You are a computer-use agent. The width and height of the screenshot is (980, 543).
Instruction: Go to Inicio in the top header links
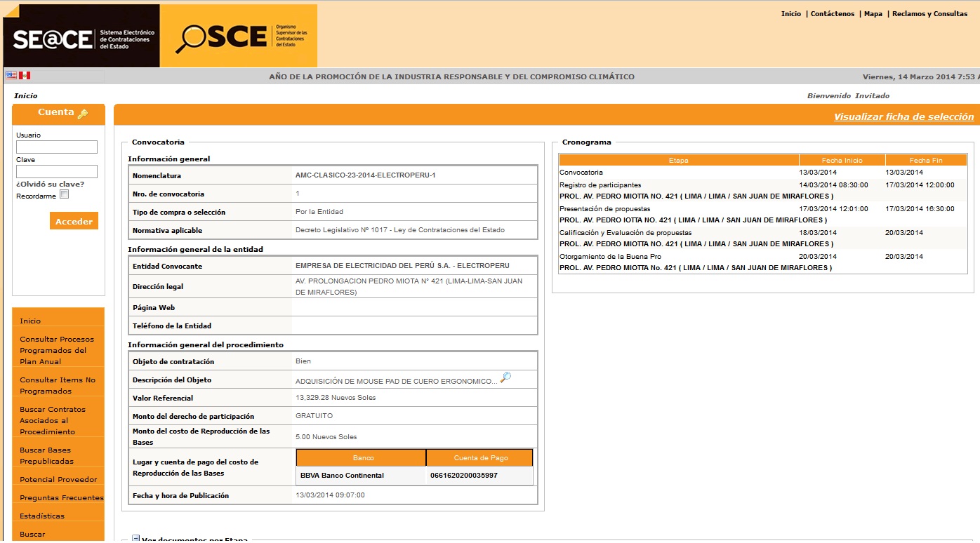[791, 14]
